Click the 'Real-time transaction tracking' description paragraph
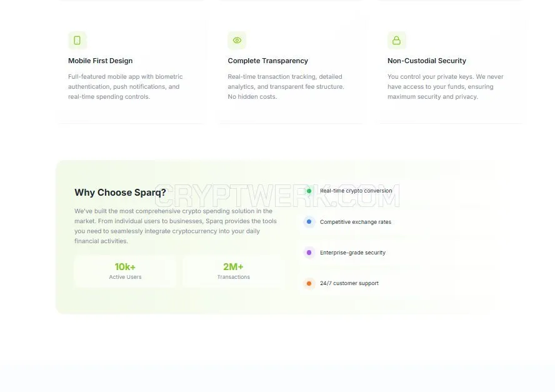 coord(286,87)
